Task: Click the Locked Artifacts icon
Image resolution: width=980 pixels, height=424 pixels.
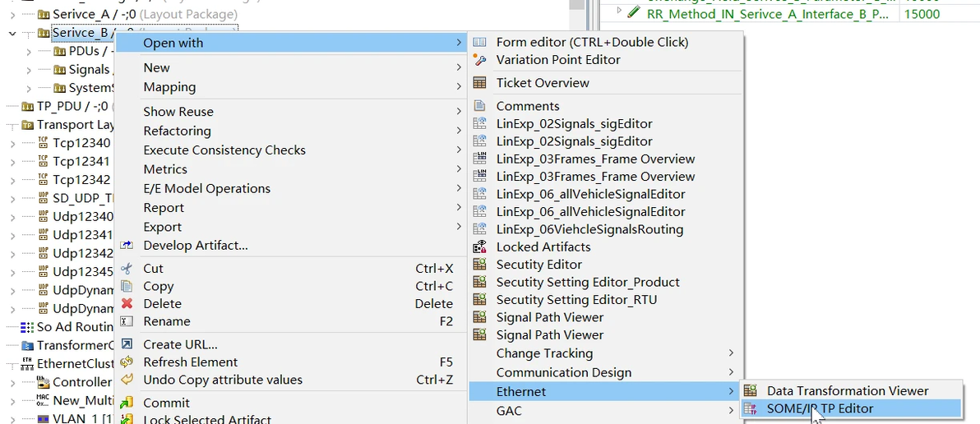Action: click(x=480, y=247)
